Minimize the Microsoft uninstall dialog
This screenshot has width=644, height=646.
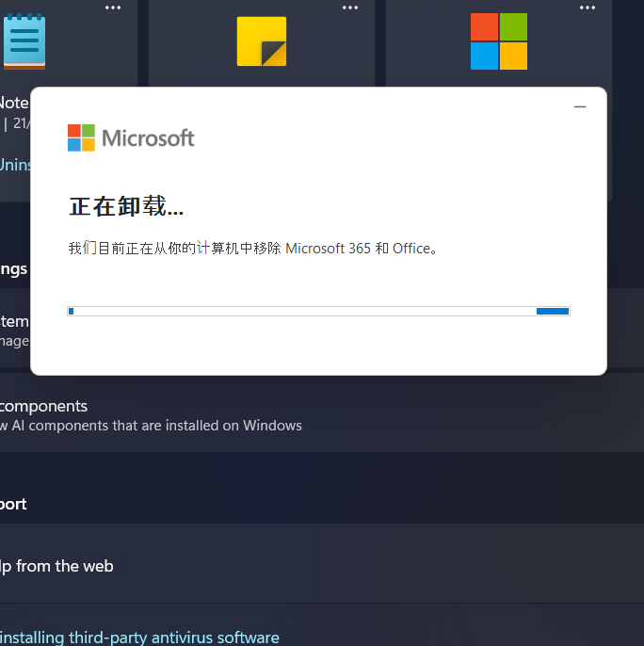pos(580,106)
